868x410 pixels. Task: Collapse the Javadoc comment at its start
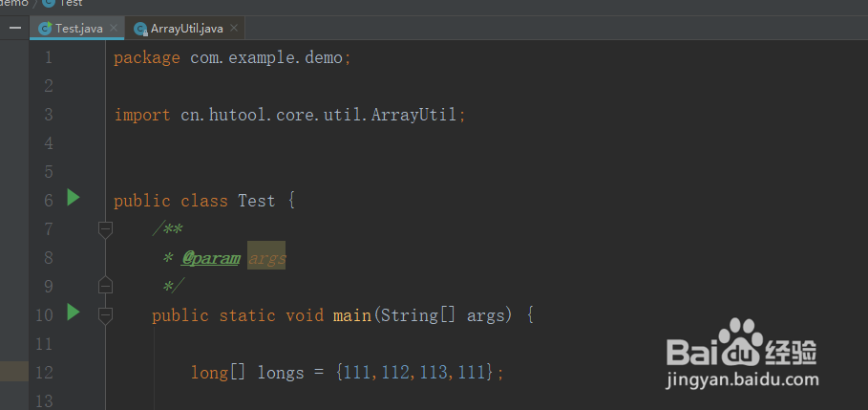click(105, 229)
